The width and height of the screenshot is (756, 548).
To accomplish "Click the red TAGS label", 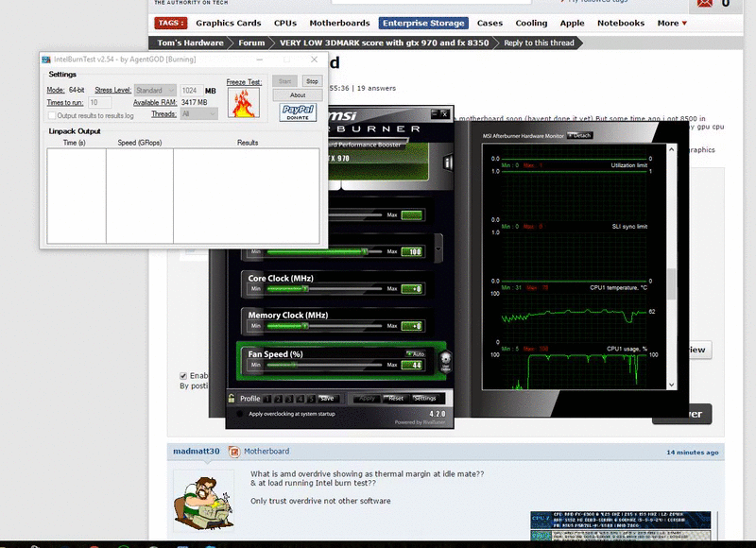I will pyautogui.click(x=171, y=23).
